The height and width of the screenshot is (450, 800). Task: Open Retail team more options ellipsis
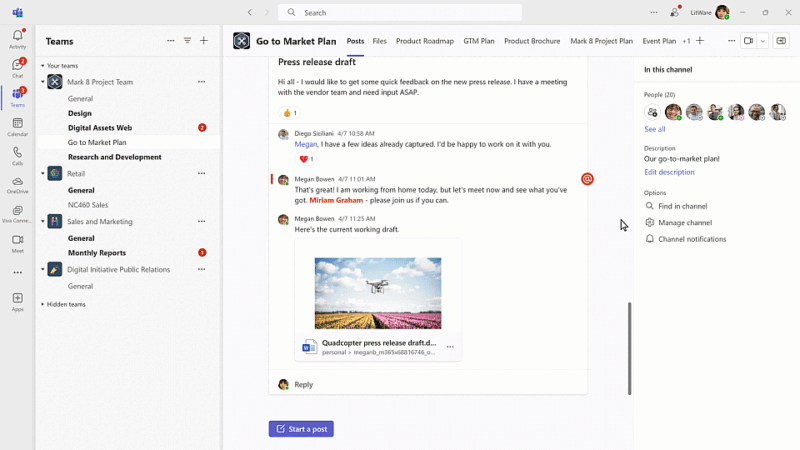202,173
